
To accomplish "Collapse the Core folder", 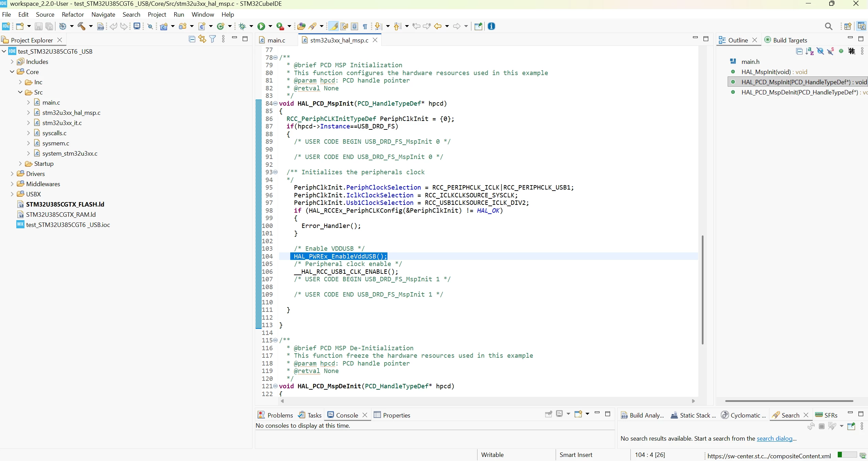I will (x=12, y=72).
